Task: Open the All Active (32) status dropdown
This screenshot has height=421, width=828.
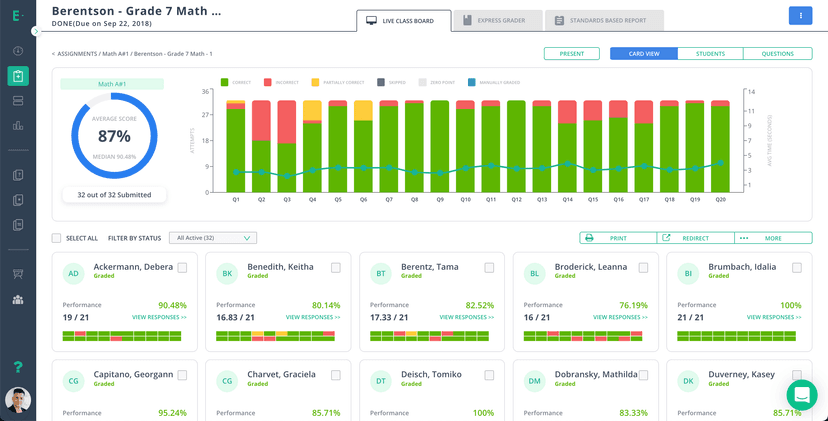Action: (213, 238)
